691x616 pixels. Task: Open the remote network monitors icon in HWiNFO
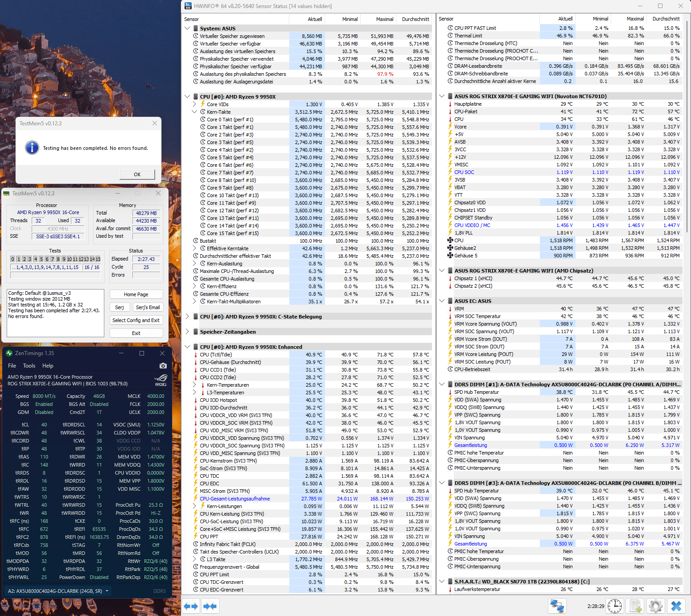pos(557,606)
